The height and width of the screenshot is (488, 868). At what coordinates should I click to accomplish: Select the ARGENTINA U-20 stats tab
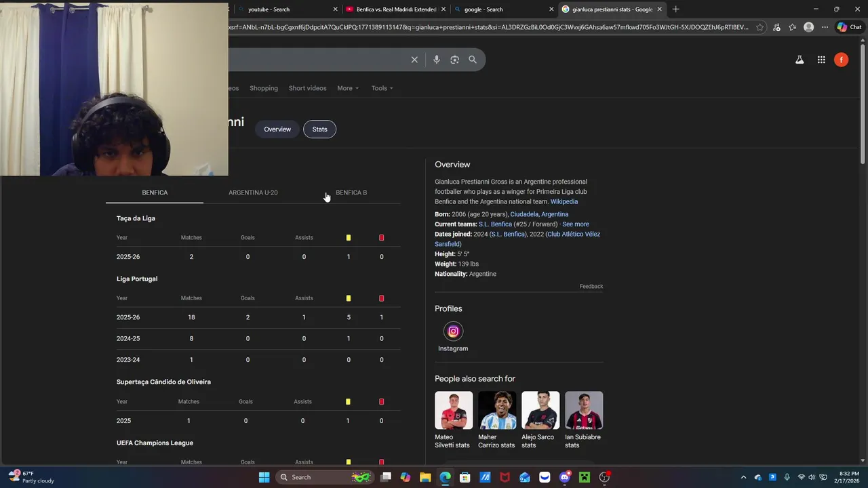point(253,192)
